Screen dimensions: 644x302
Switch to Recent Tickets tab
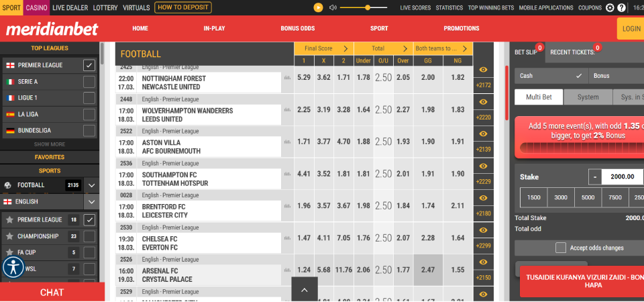(x=572, y=52)
